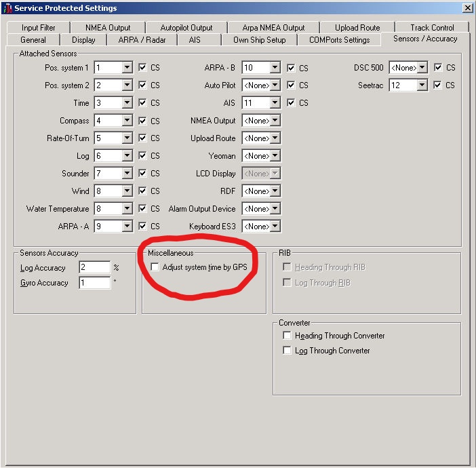Uncheck the CS box for Compass
This screenshot has width=476, height=468.
coord(142,121)
